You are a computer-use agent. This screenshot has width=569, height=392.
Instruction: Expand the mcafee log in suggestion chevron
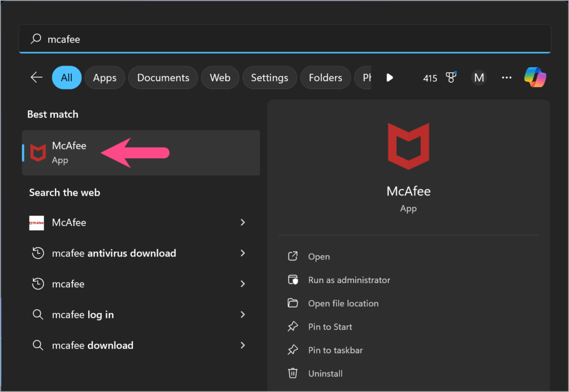pos(242,314)
